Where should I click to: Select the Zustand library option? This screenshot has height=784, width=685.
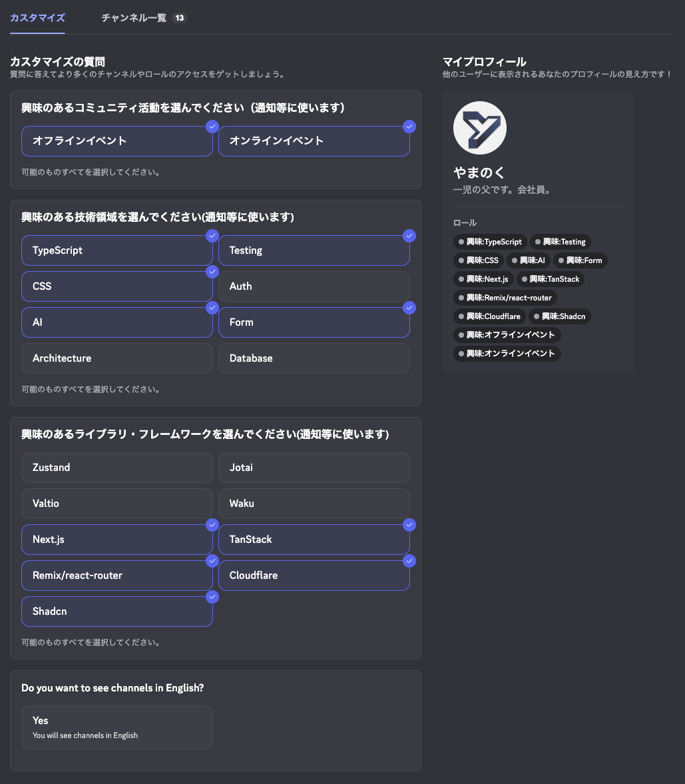coord(116,467)
